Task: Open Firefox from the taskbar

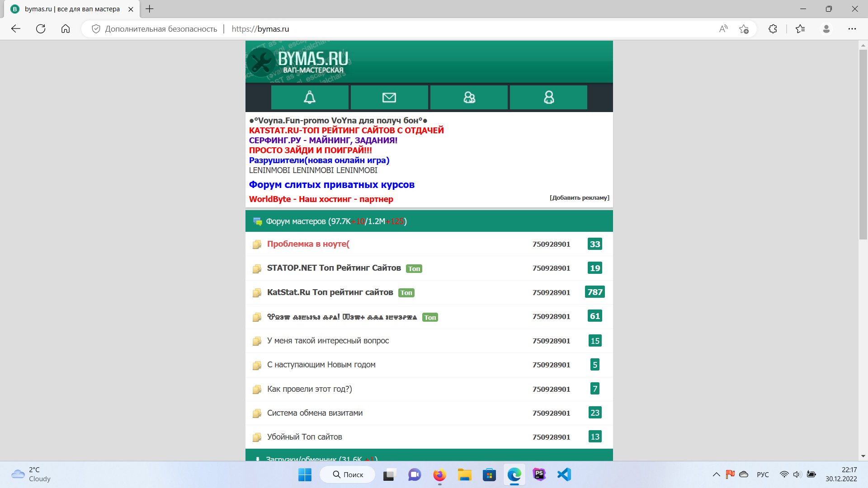Action: pos(439,474)
